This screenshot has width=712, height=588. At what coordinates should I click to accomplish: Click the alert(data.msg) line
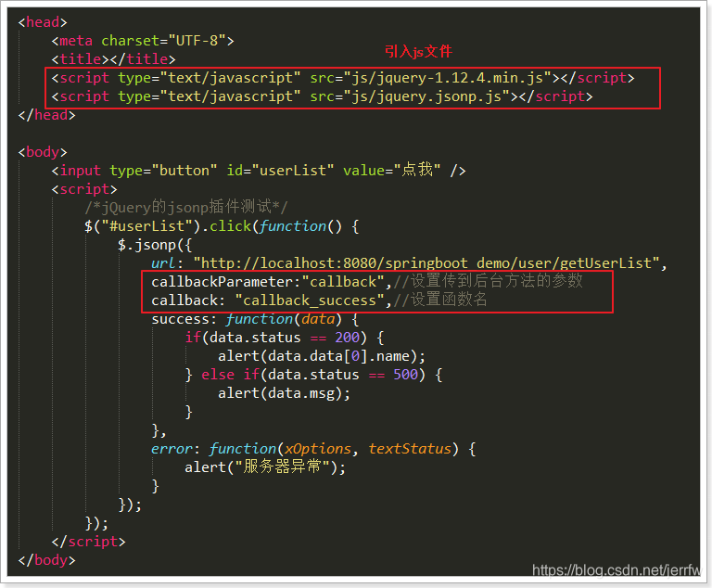[285, 393]
